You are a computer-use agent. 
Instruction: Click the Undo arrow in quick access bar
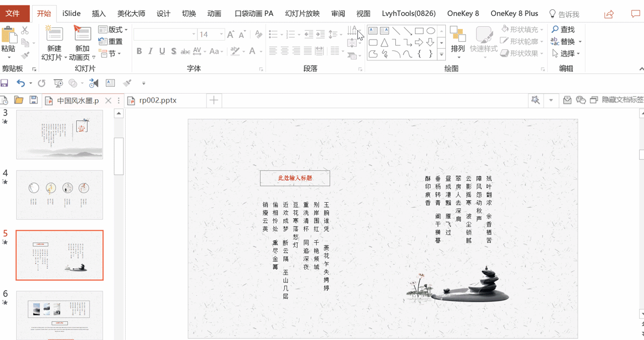(x=20, y=83)
